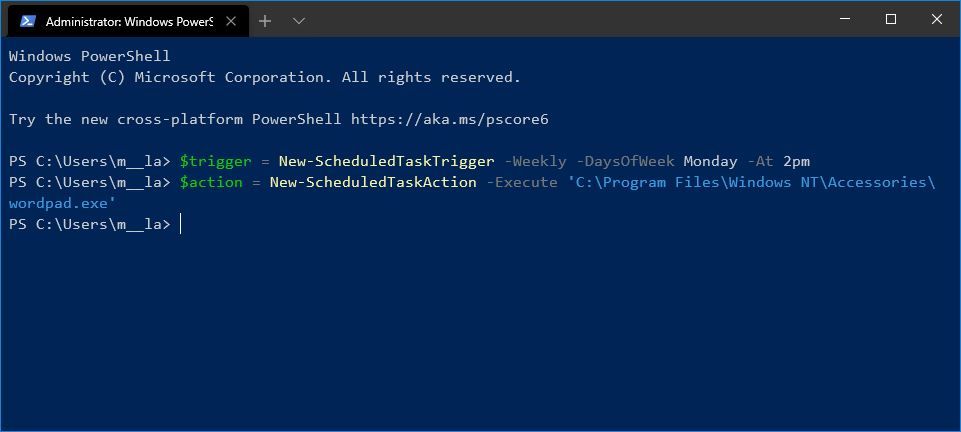Click the New-ScheduledTaskTrigger cmdlet text

(x=386, y=161)
